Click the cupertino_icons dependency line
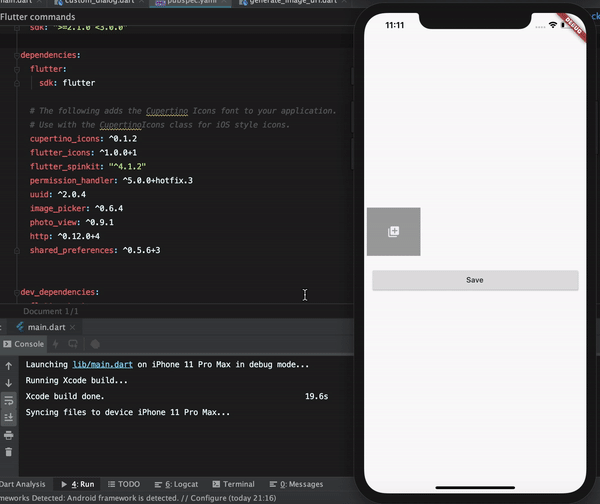This screenshot has width=600, height=504. (83, 139)
